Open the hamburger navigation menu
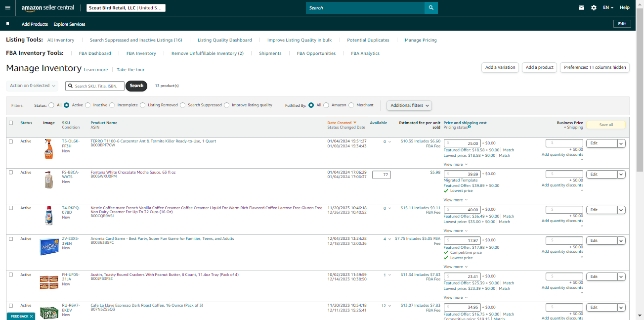 [x=7, y=7]
